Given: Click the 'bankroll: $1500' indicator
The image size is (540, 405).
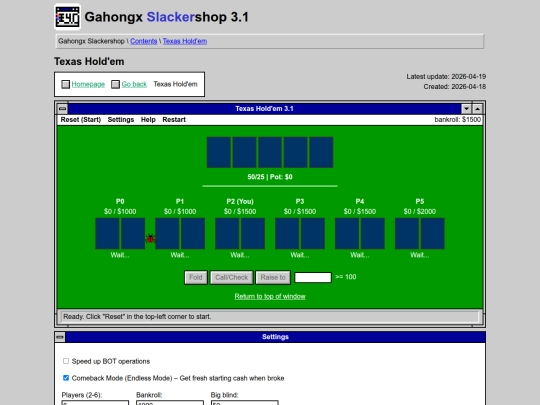Looking at the screenshot, I should click(x=458, y=120).
